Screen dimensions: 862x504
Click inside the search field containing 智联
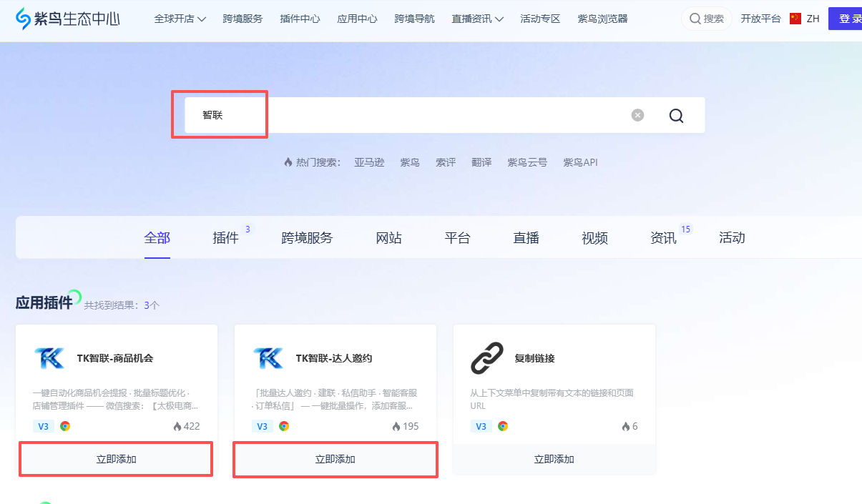[286, 115]
